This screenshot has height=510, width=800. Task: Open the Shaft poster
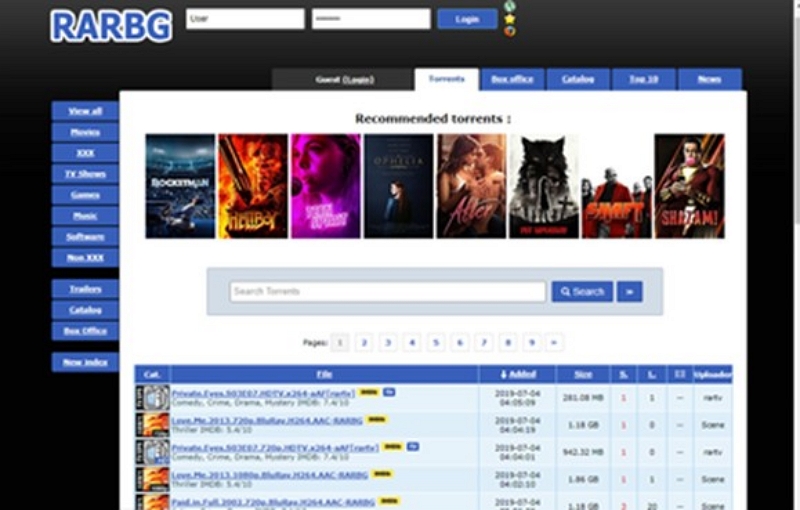(617, 186)
